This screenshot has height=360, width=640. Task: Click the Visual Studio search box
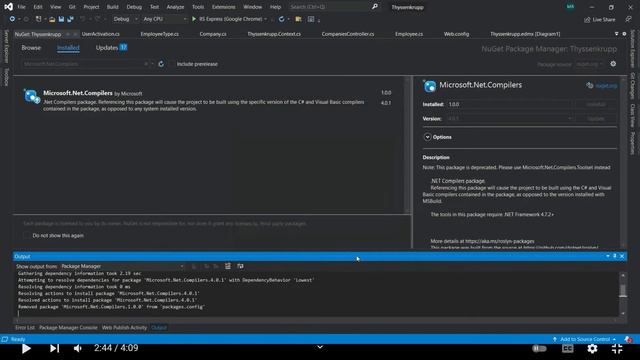[x=333, y=7]
